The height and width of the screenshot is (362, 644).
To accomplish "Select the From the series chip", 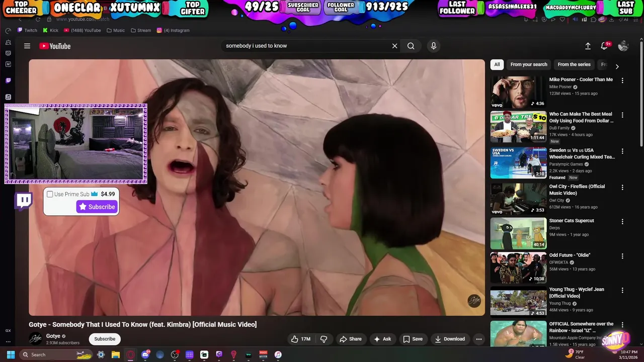I will [574, 64].
